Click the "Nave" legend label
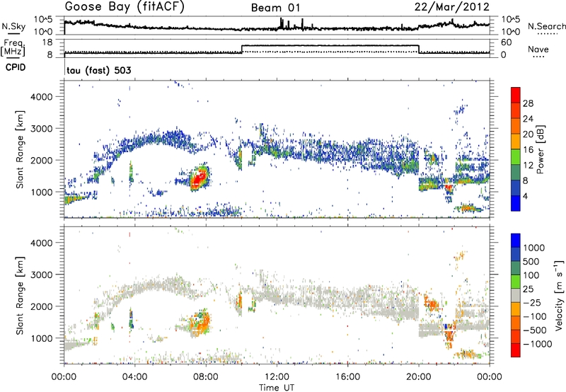 538,49
